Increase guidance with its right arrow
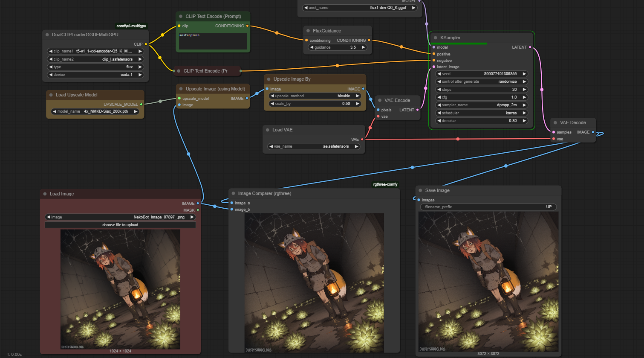644x358 pixels. pyautogui.click(x=363, y=47)
